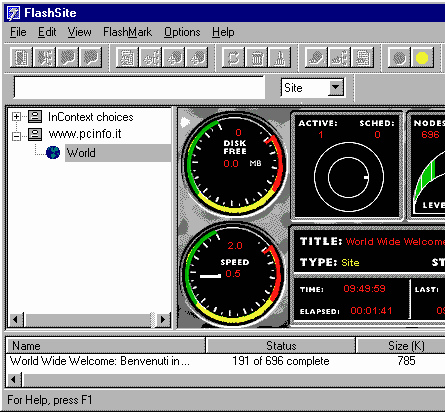The image size is (445, 412).
Task: Click the red 'World Wide Welcome' title text
Action: coord(395,241)
